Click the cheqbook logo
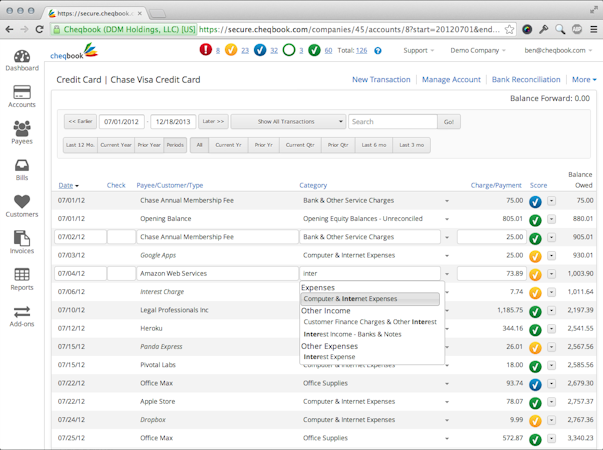This screenshot has width=603, height=450. (74, 52)
